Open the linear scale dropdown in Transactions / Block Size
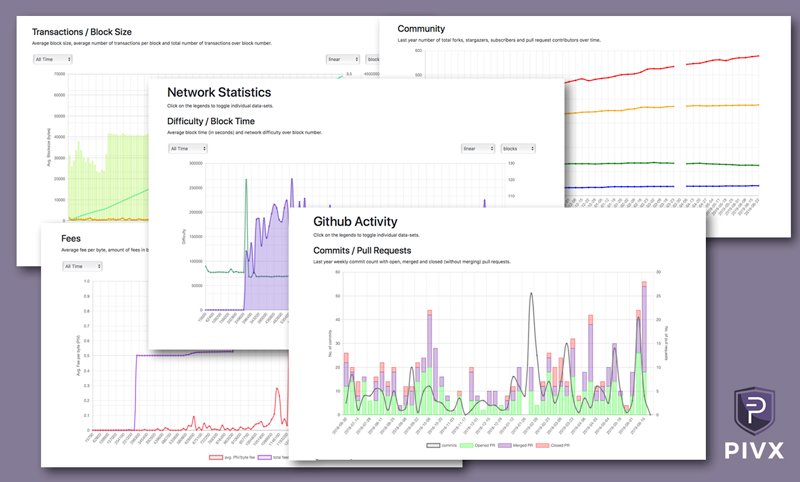The image size is (800, 482). (x=343, y=59)
